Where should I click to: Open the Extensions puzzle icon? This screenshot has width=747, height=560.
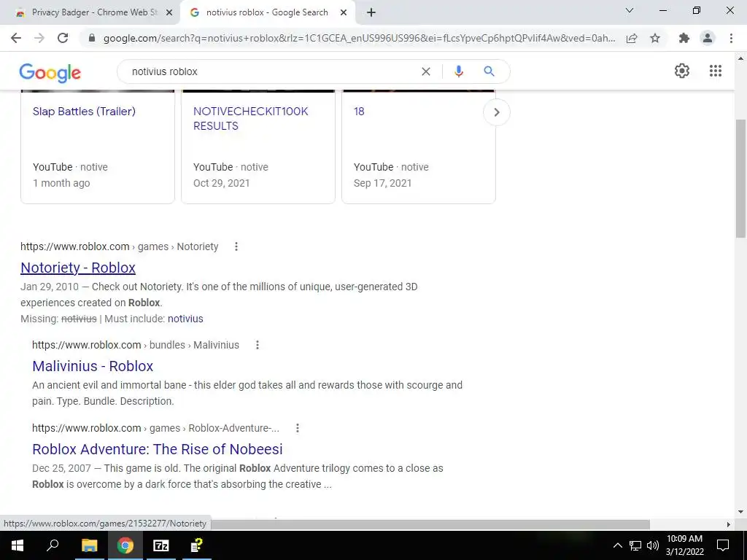tap(684, 38)
